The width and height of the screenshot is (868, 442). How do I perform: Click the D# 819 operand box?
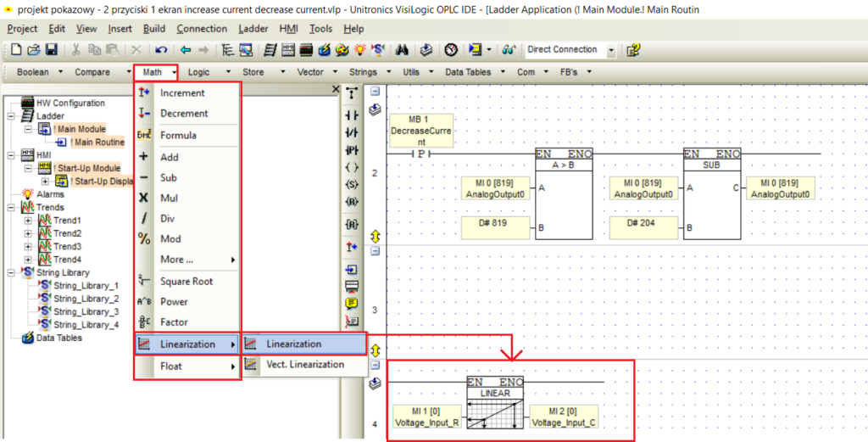click(495, 227)
